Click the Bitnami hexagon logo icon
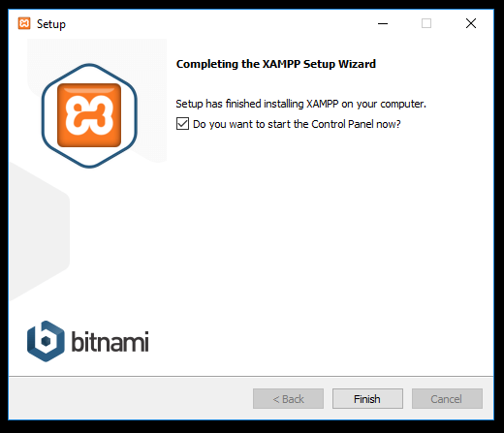 tap(46, 341)
